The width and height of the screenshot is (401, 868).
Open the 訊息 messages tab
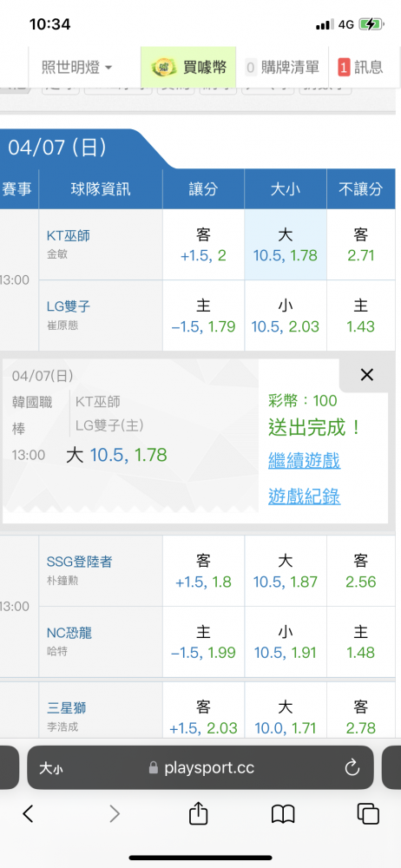360,68
